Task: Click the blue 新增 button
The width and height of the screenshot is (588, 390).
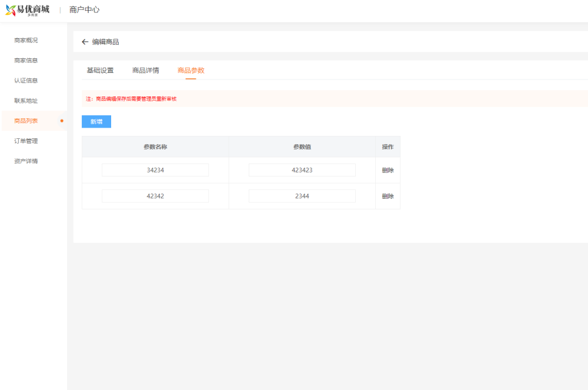Action: tap(96, 122)
